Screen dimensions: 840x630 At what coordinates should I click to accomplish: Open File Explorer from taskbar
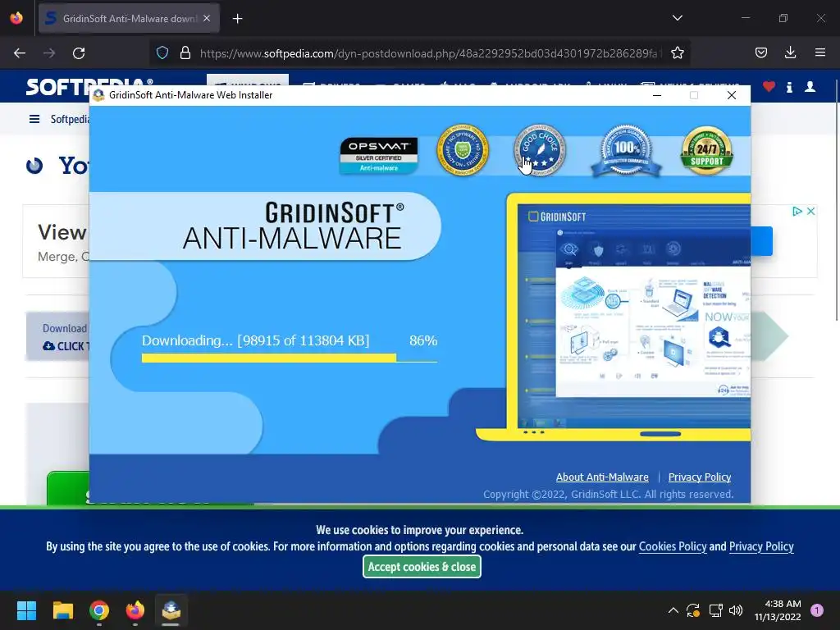coord(62,610)
